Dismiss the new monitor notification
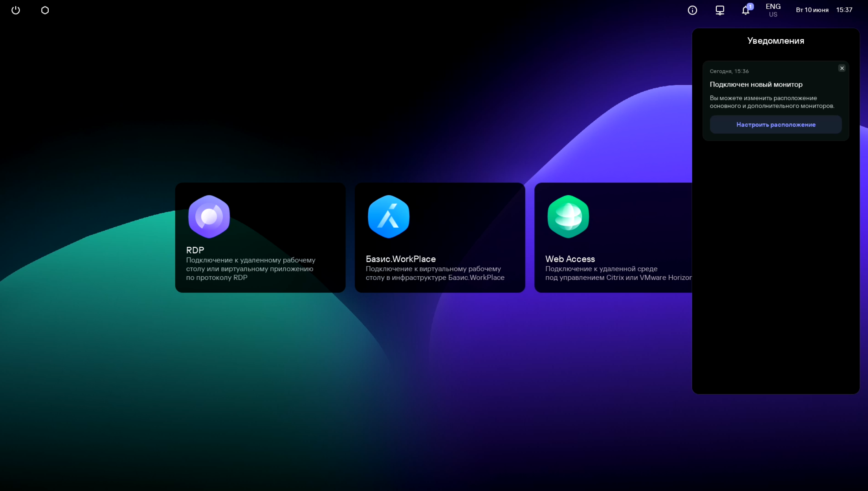The width and height of the screenshot is (868, 491). (x=842, y=68)
